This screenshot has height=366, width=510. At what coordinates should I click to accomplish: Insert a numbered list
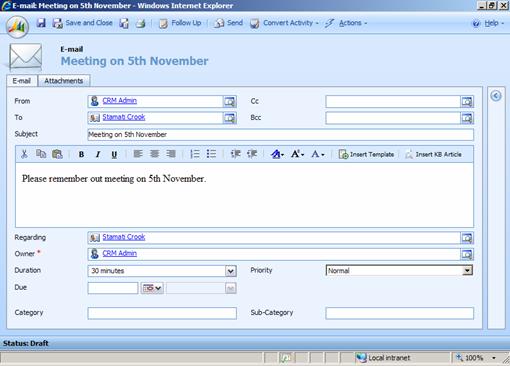point(195,154)
